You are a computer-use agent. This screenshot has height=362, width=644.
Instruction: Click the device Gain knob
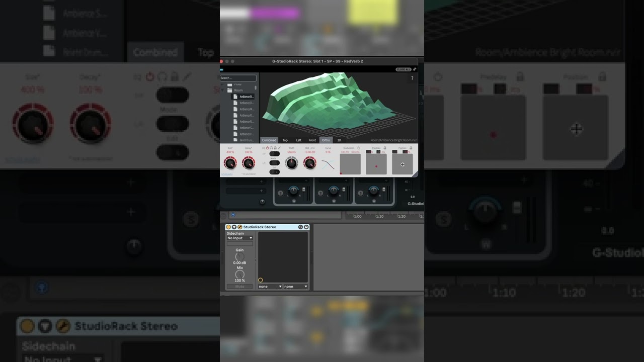(x=239, y=256)
